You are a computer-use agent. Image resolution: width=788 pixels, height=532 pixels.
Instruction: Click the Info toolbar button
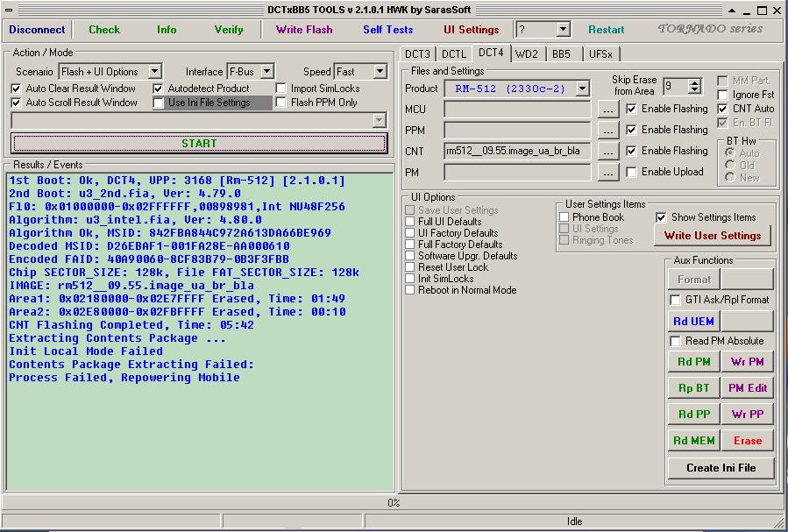coord(167,30)
